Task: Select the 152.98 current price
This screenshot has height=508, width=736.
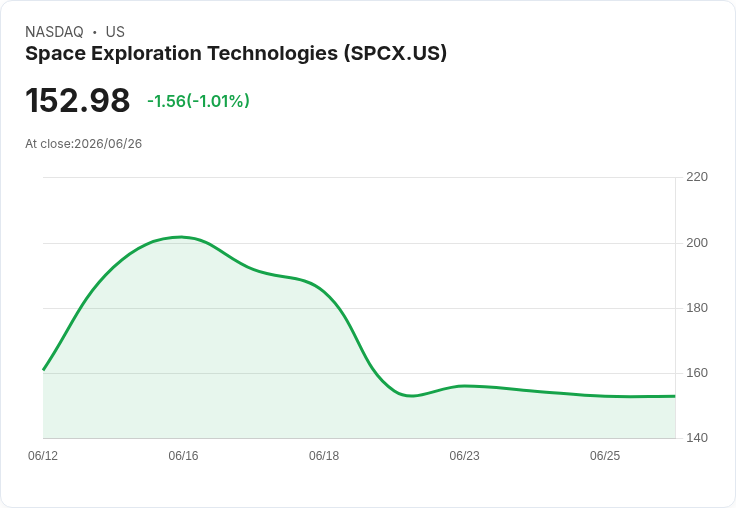Action: (x=77, y=100)
